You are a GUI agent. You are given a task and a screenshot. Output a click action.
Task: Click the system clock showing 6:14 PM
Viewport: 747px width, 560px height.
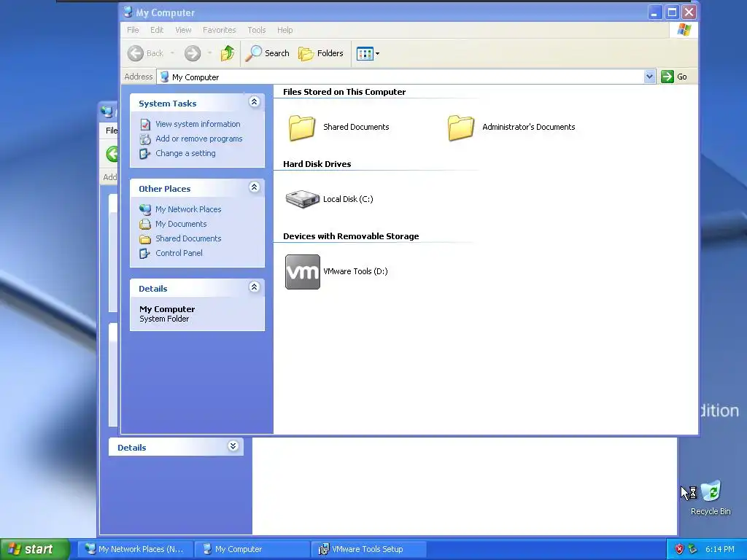click(720, 549)
